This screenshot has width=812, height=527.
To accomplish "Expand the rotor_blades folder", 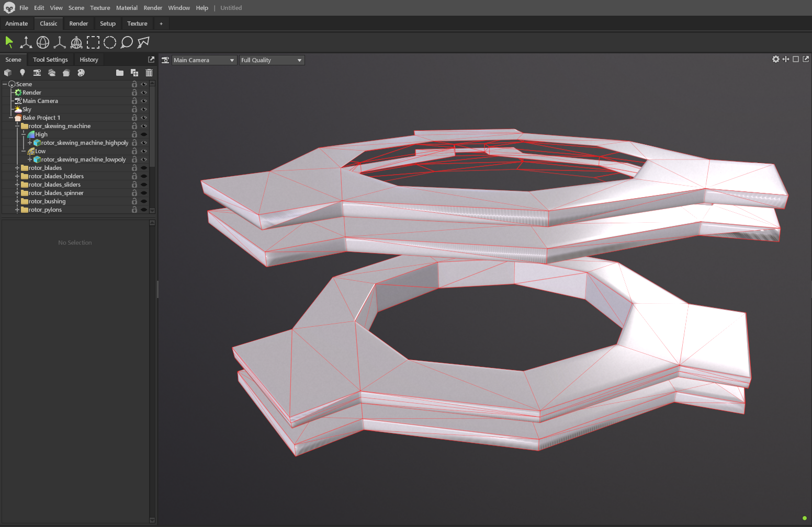I will click(x=17, y=168).
